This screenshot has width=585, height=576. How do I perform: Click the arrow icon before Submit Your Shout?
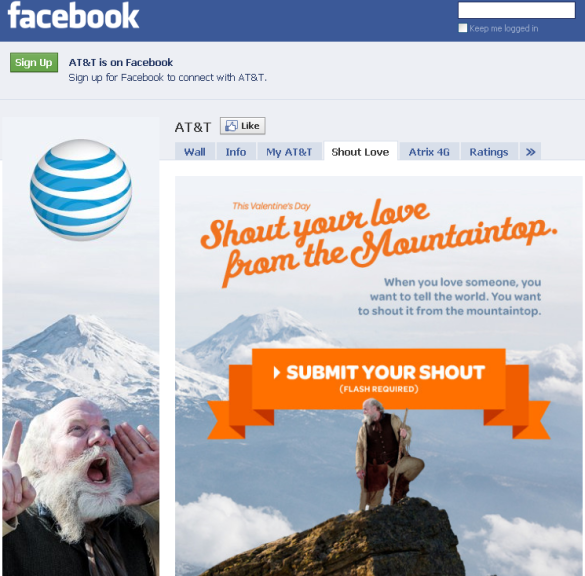pyautogui.click(x=276, y=372)
